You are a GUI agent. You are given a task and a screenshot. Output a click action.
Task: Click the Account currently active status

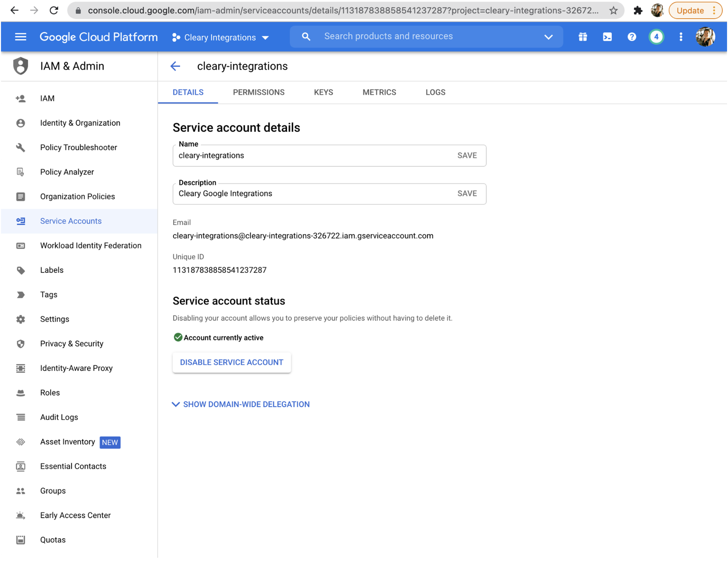tap(218, 338)
